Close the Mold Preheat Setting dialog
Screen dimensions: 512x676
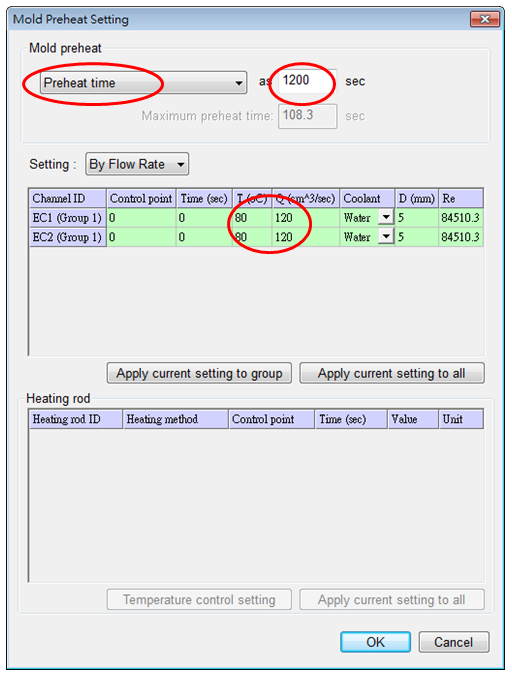[x=485, y=19]
